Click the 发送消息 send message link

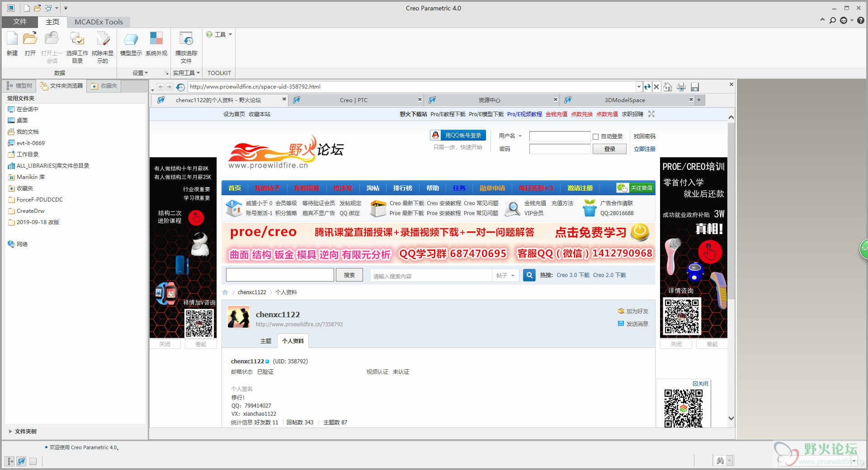633,324
